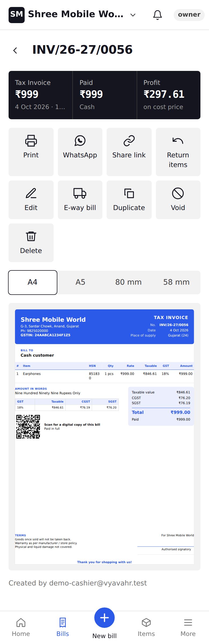
Task: Click 'Scan for a digital copy of this bill'
Action: (72, 425)
